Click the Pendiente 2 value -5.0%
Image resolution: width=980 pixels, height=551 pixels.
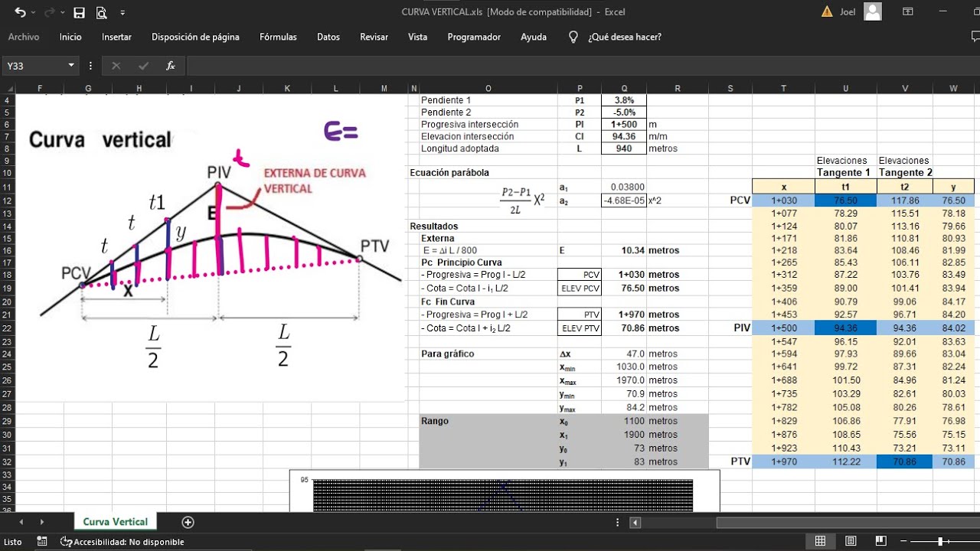tap(624, 112)
